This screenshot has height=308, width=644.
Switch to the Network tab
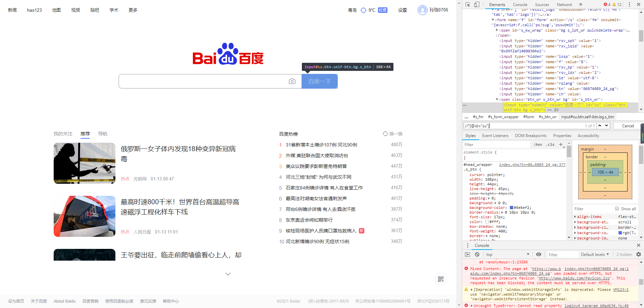pos(564,4)
